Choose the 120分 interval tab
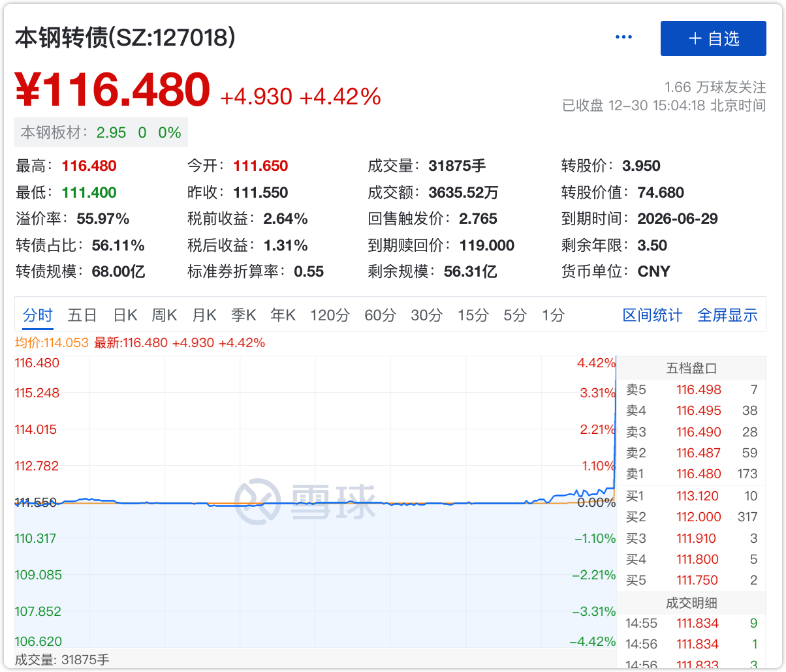 tap(330, 316)
